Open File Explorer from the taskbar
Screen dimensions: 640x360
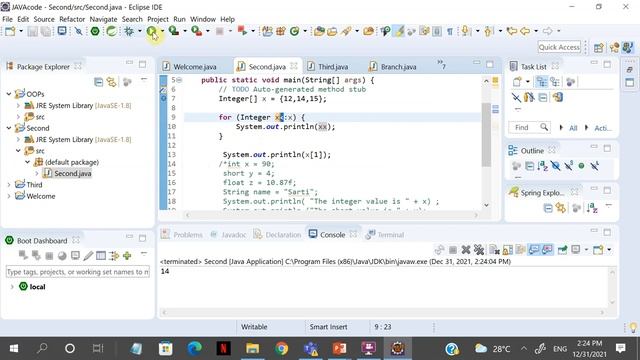tap(252, 348)
